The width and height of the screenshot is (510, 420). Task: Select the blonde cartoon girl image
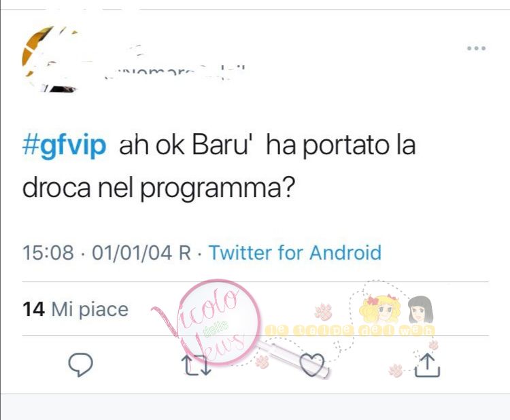coord(381,309)
